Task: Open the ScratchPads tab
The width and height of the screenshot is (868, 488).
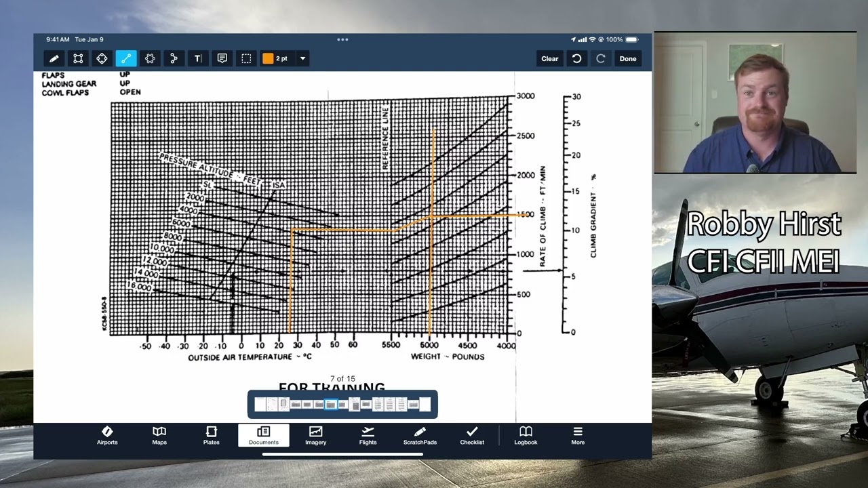Action: click(420, 435)
